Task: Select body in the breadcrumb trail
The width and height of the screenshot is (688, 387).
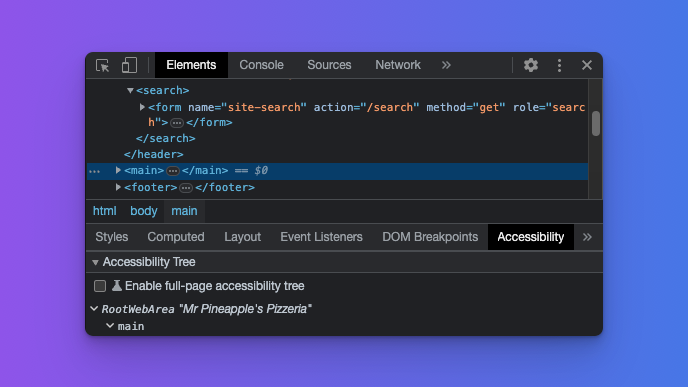Action: [x=143, y=211]
